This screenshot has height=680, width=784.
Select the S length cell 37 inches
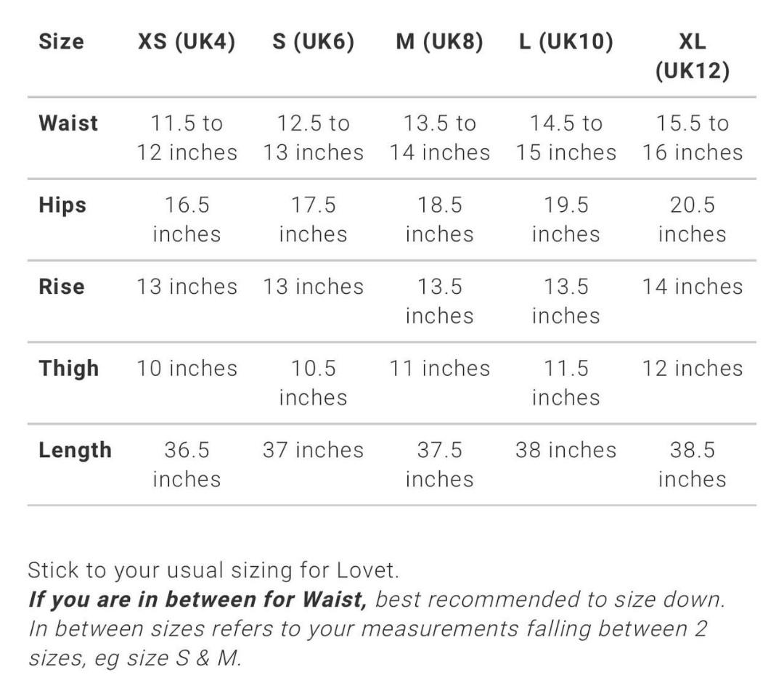(x=314, y=450)
